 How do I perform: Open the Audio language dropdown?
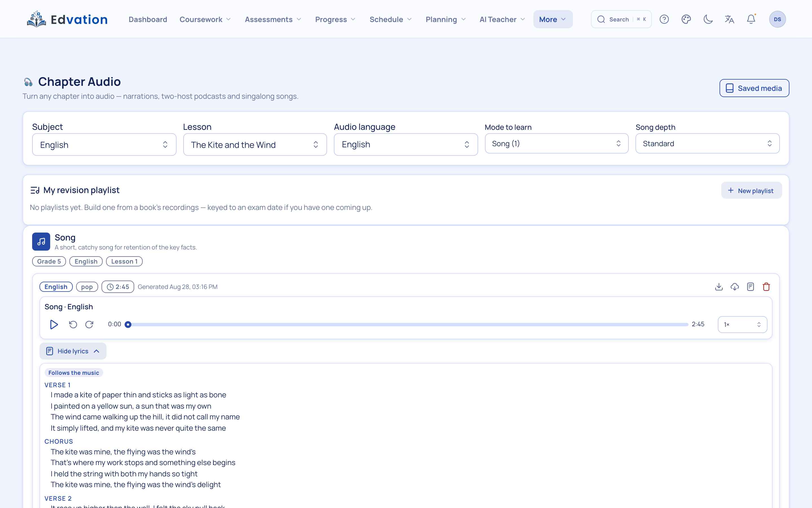click(406, 144)
